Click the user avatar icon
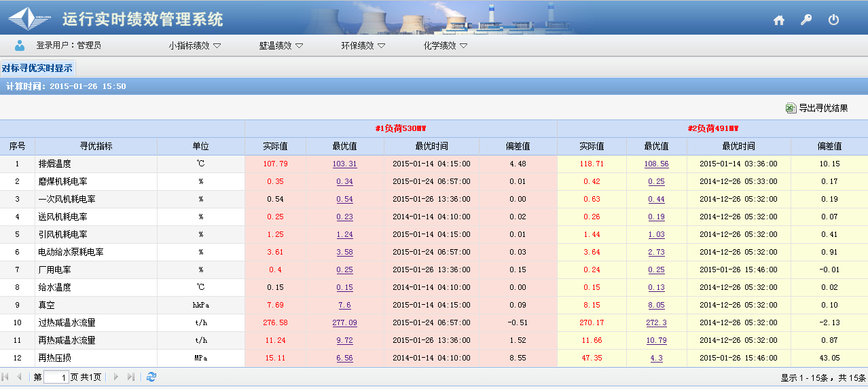 click(20, 45)
